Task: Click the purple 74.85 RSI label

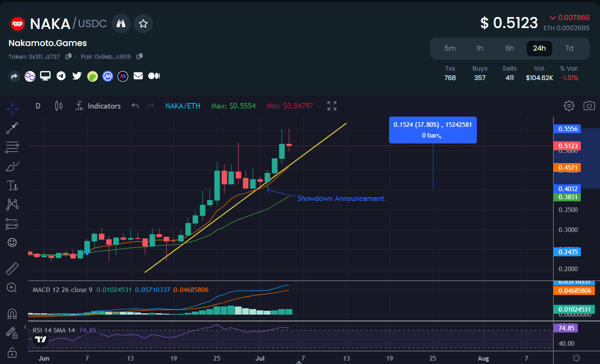Action: (x=566, y=328)
